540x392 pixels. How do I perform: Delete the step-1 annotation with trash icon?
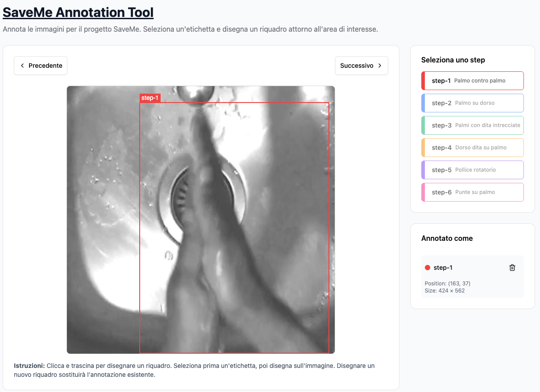click(512, 268)
